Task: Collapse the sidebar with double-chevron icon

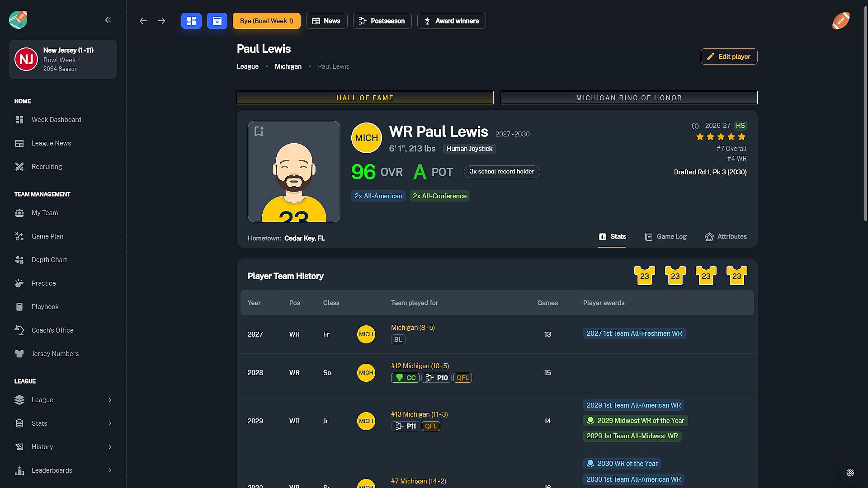Action: tap(108, 20)
